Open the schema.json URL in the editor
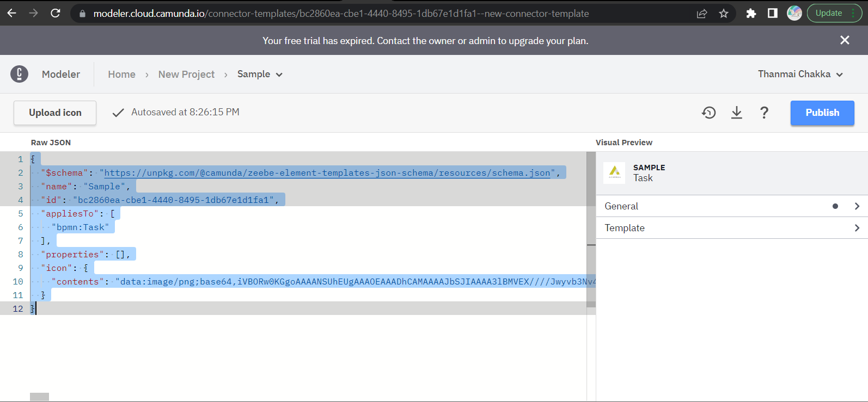868x402 pixels. tap(327, 173)
